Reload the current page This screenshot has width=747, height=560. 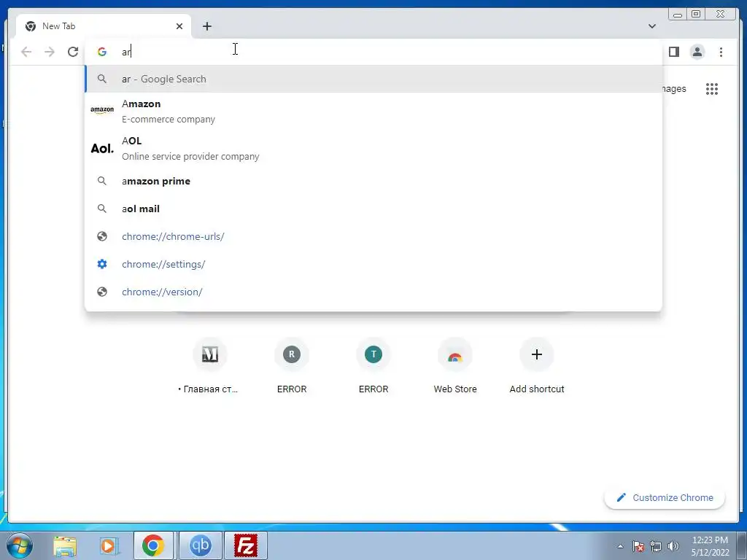[73, 52]
